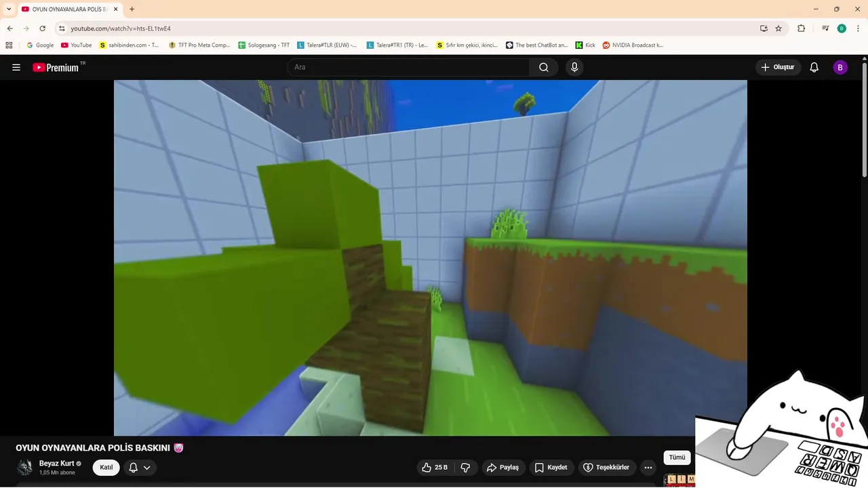868x488 pixels.
Task: Open the Talera#TR1 (TR) bookmark
Action: coord(397,45)
